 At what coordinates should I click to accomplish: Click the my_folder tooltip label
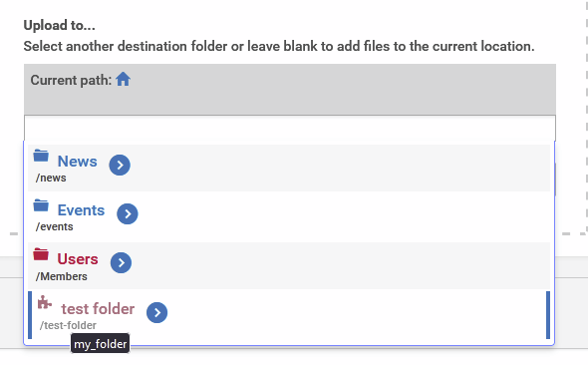[x=101, y=344]
